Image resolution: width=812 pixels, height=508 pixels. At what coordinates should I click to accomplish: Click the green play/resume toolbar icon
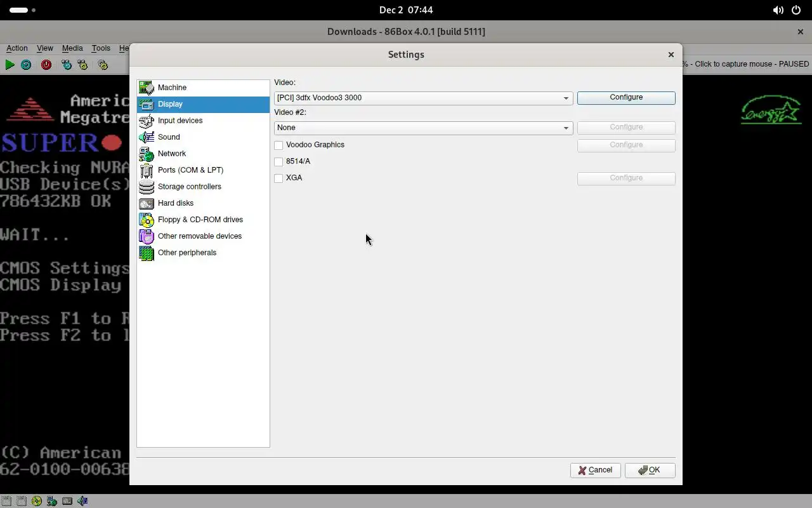coord(10,65)
